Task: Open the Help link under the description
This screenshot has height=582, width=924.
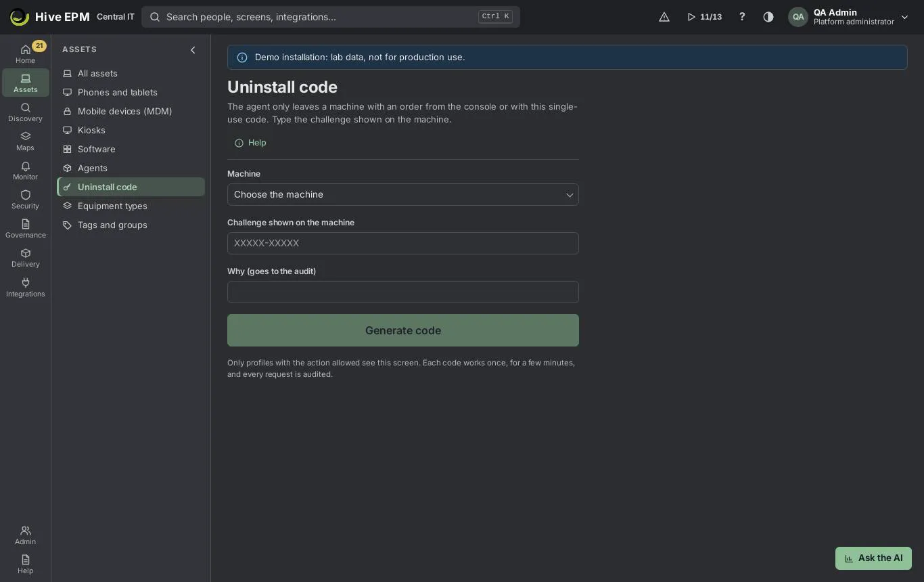Action: pos(250,143)
